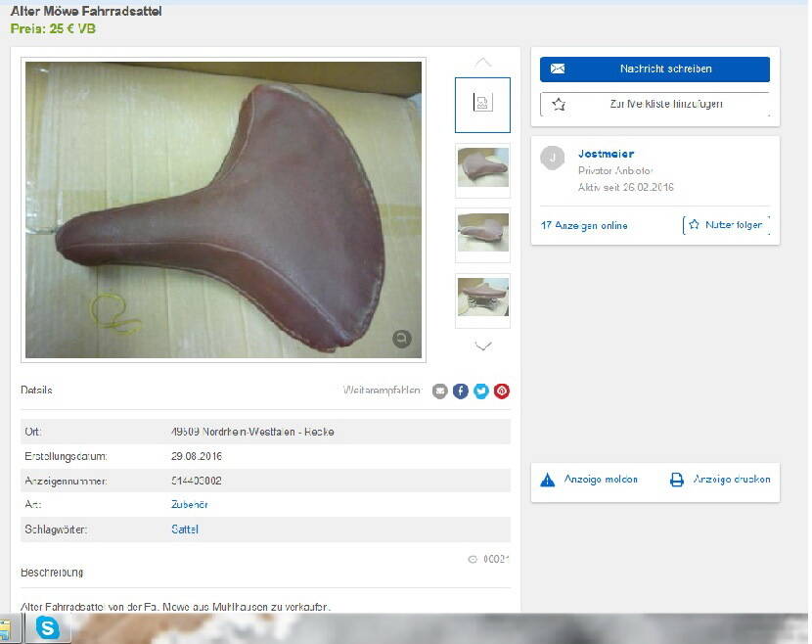The image size is (812, 644).
Task: Share listing via email icon
Action: (439, 391)
